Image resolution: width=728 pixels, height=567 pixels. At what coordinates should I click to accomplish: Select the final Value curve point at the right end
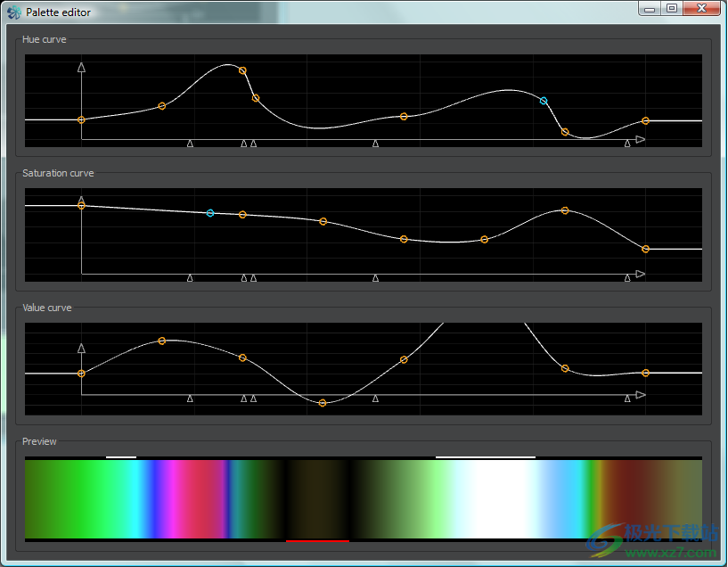645,373
